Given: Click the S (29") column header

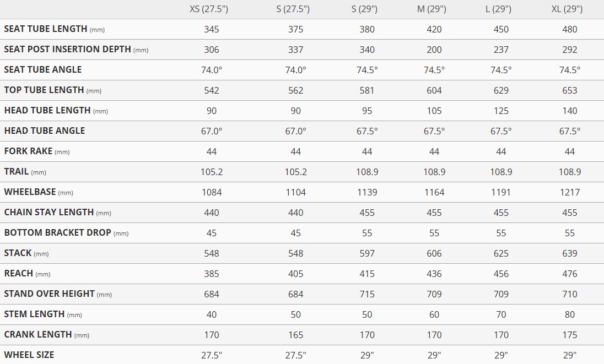Looking at the screenshot, I should point(367,9).
